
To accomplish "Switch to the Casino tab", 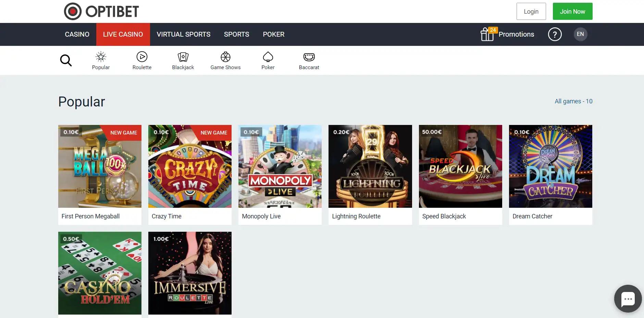I will click(77, 34).
